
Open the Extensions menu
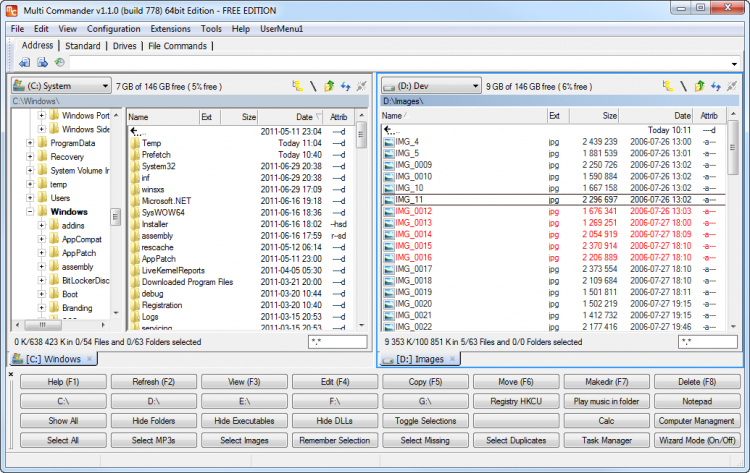click(x=170, y=29)
